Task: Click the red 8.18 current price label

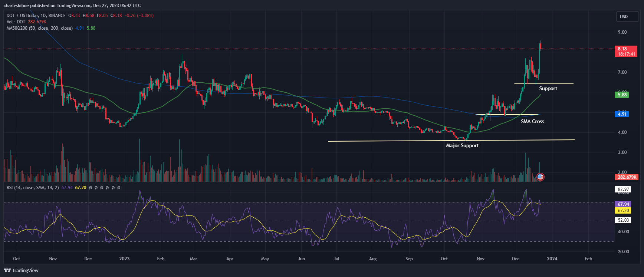Action: pyautogui.click(x=626, y=51)
